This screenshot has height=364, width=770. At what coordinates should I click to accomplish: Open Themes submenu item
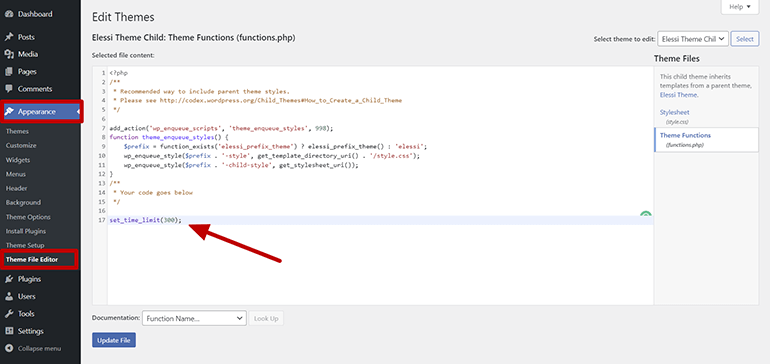pyautogui.click(x=17, y=131)
